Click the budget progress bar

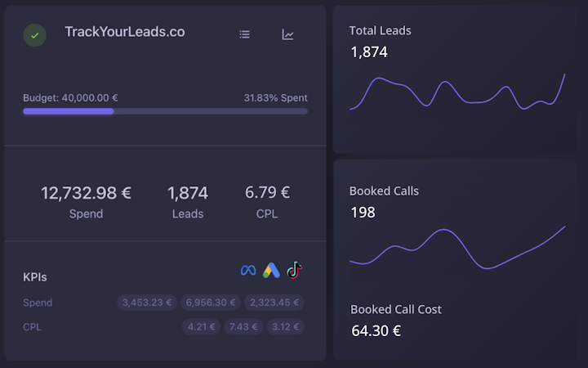(x=165, y=111)
